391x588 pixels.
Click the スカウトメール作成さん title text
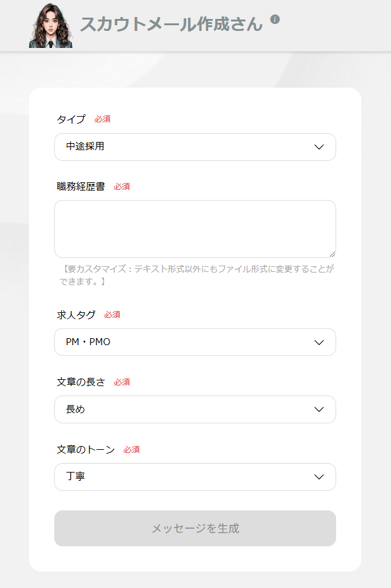coord(171,24)
